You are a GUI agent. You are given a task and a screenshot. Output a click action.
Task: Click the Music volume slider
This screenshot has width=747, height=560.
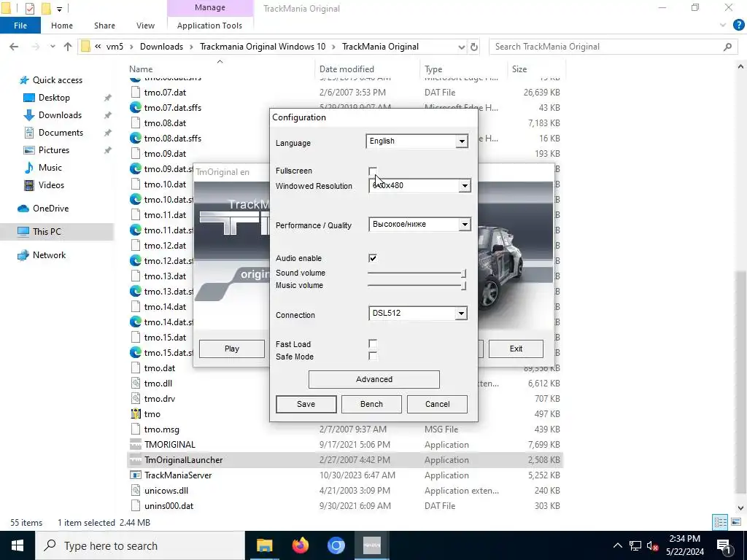(x=417, y=286)
